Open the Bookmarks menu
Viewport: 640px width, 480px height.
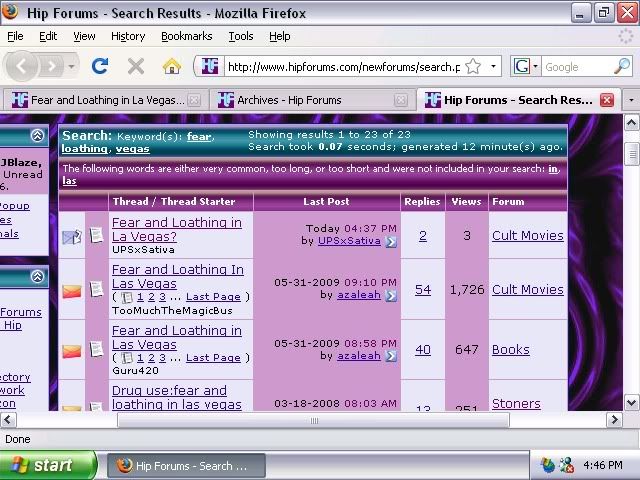click(187, 36)
